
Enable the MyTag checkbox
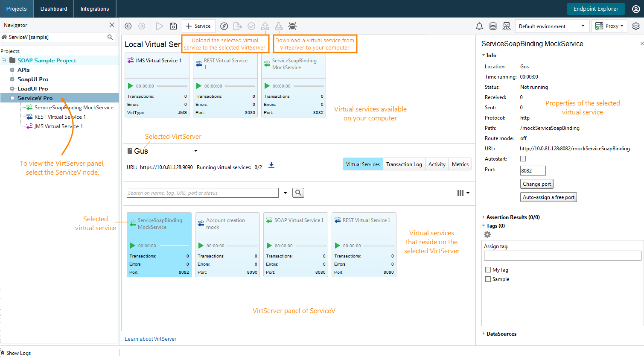click(488, 270)
